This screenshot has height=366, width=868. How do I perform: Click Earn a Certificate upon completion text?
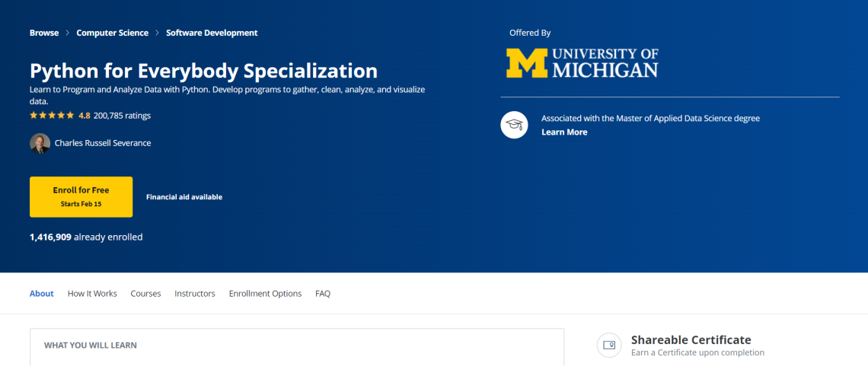point(697,353)
